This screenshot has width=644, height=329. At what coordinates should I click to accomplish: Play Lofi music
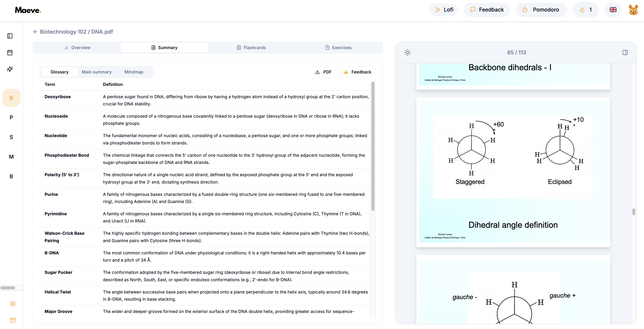pos(444,10)
